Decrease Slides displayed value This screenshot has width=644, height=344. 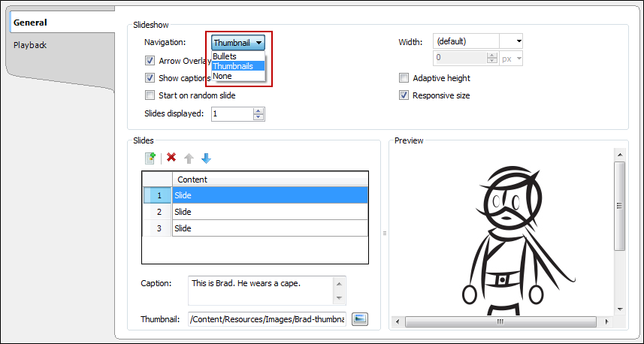point(259,117)
